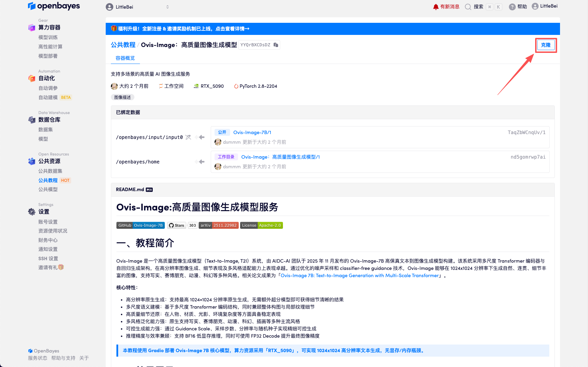588x367 pixels.
Task: Click author avatar beside 大约 2 个月前
Action: (114, 86)
